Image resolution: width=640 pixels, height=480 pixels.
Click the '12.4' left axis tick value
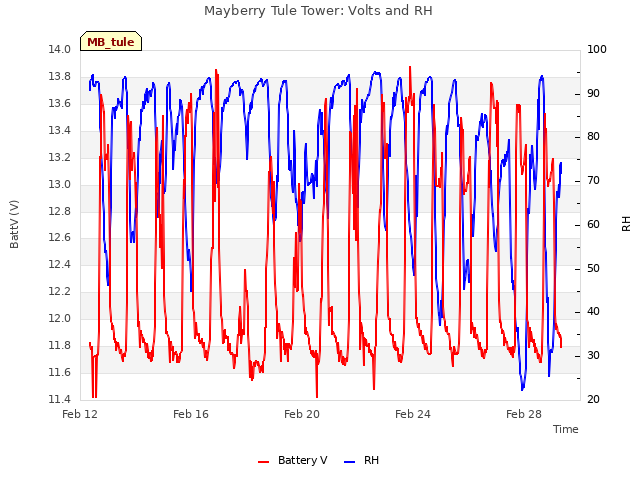point(59,264)
